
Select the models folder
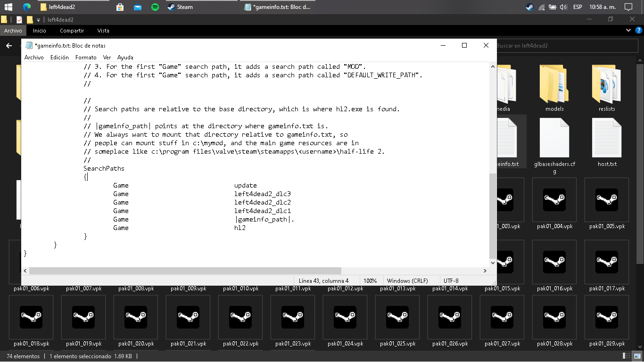pyautogui.click(x=554, y=88)
